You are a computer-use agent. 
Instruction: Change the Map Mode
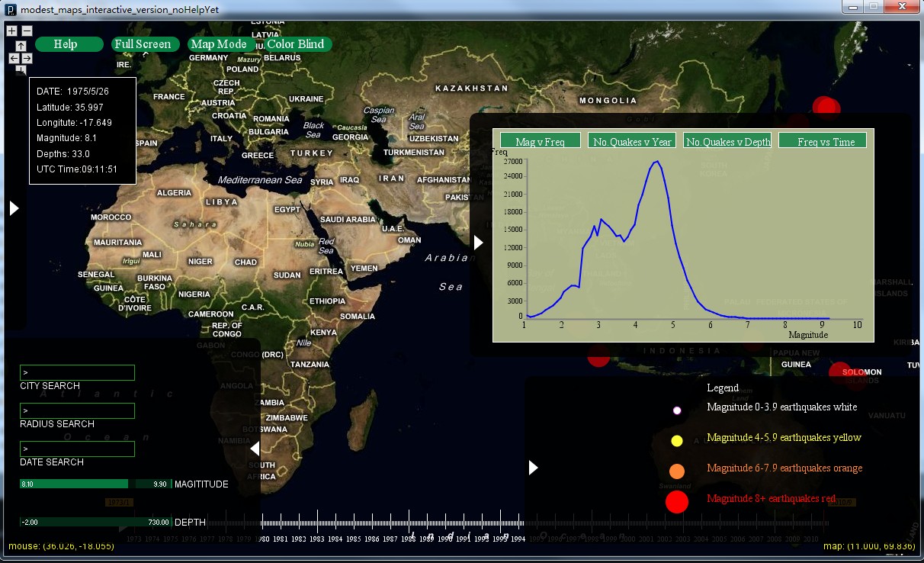[x=222, y=44]
